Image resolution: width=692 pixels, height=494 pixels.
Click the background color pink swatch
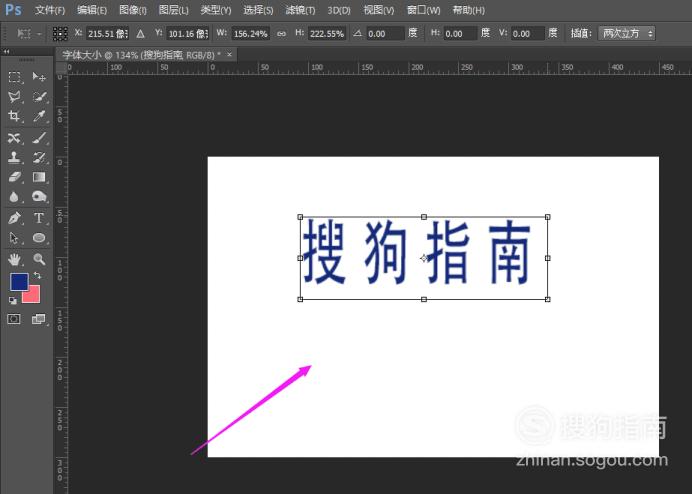coord(33,296)
